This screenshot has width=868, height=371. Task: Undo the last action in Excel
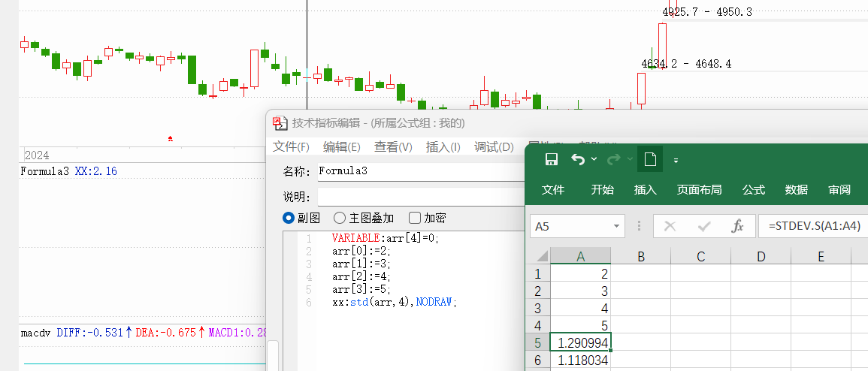[577, 160]
